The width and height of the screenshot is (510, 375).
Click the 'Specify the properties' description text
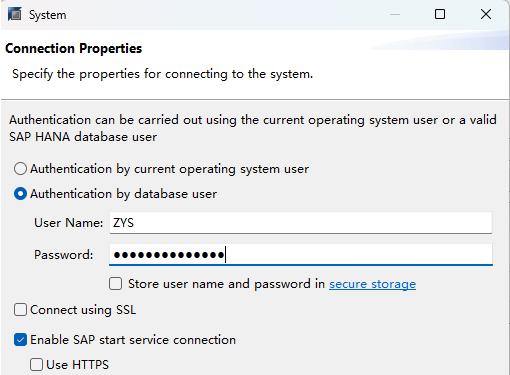click(x=163, y=74)
